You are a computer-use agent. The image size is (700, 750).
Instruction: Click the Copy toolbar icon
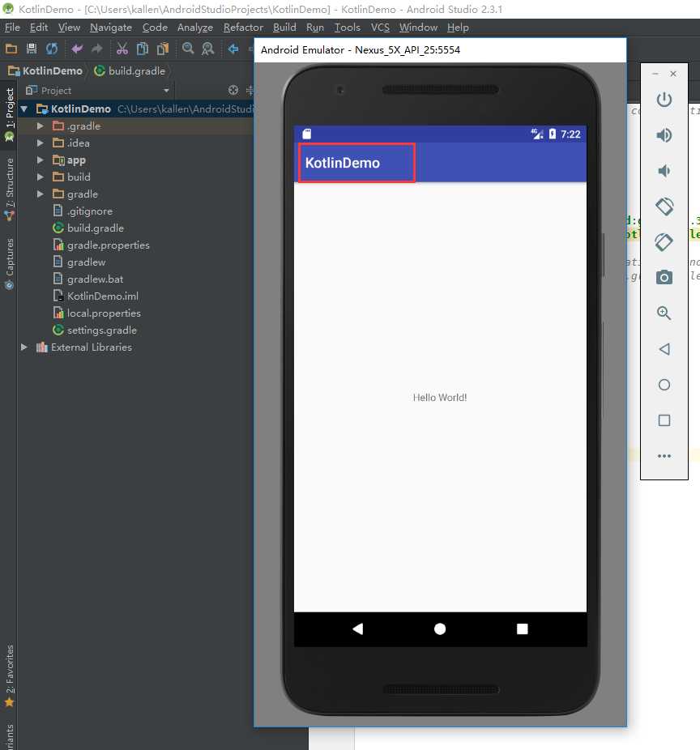click(x=142, y=49)
